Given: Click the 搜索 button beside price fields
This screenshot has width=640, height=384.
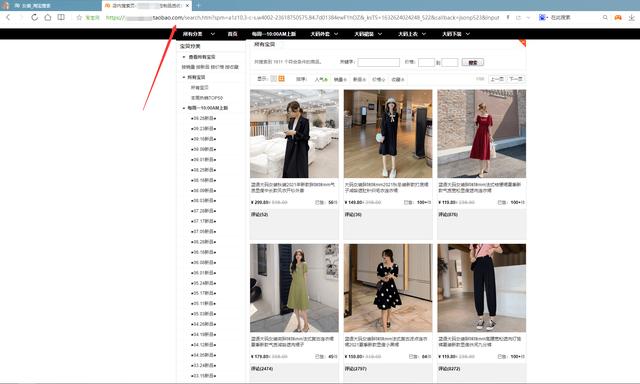Looking at the screenshot, I should (473, 62).
